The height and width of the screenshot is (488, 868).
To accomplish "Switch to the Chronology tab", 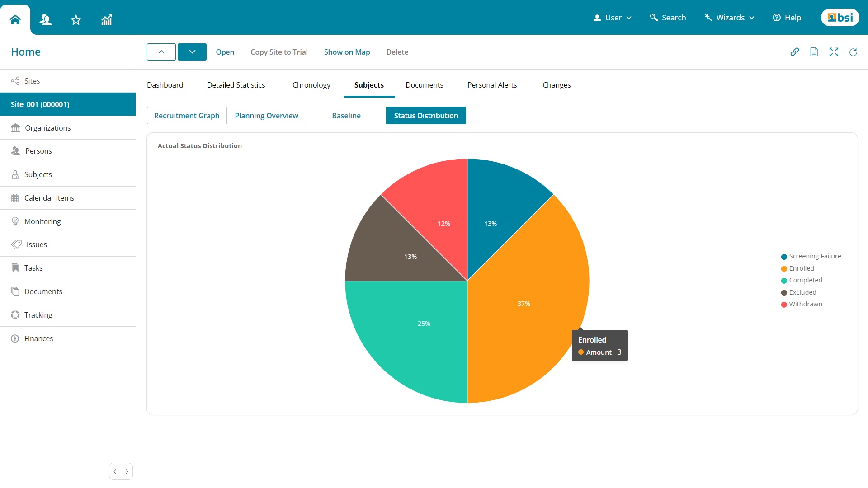I will click(x=311, y=85).
